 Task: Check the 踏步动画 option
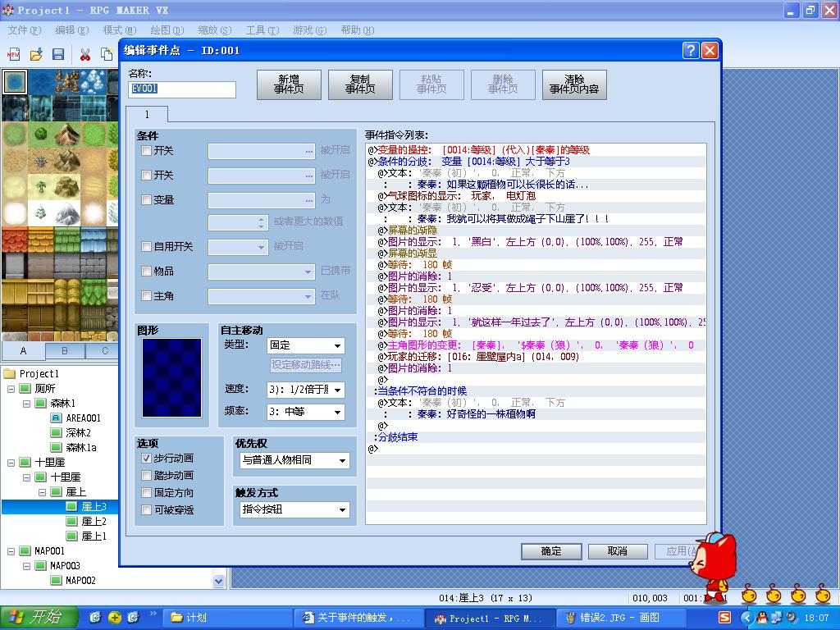[146, 476]
